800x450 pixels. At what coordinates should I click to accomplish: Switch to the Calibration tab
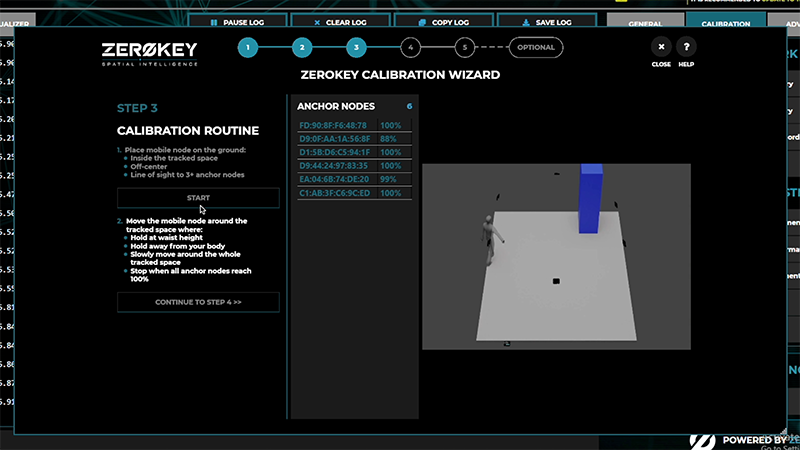pos(725,23)
